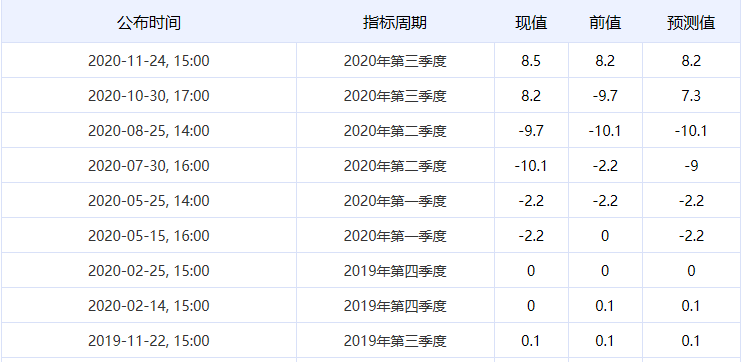Image resolution: width=745 pixels, height=362 pixels.
Task: Select the date 2020-08-25, 14:00
Action: [149, 131]
